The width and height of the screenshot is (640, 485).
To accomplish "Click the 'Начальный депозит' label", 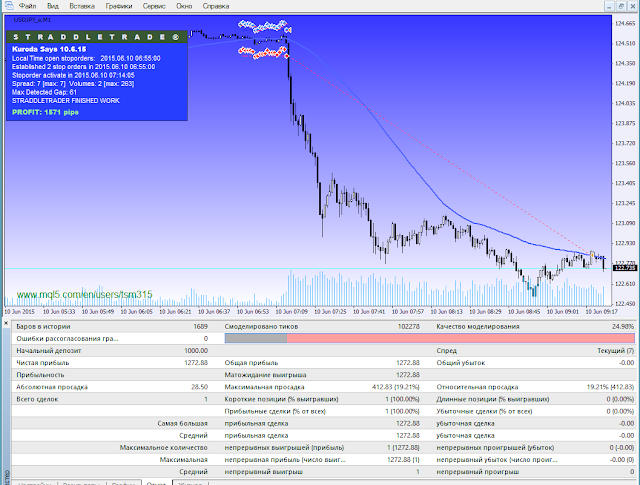I will click(x=49, y=350).
